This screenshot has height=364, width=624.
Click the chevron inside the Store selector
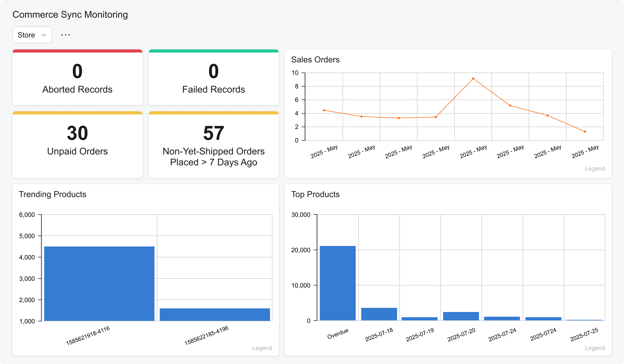click(43, 35)
